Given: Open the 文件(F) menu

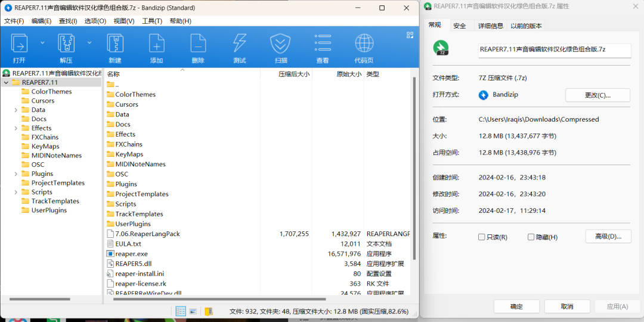Looking at the screenshot, I should tap(14, 21).
